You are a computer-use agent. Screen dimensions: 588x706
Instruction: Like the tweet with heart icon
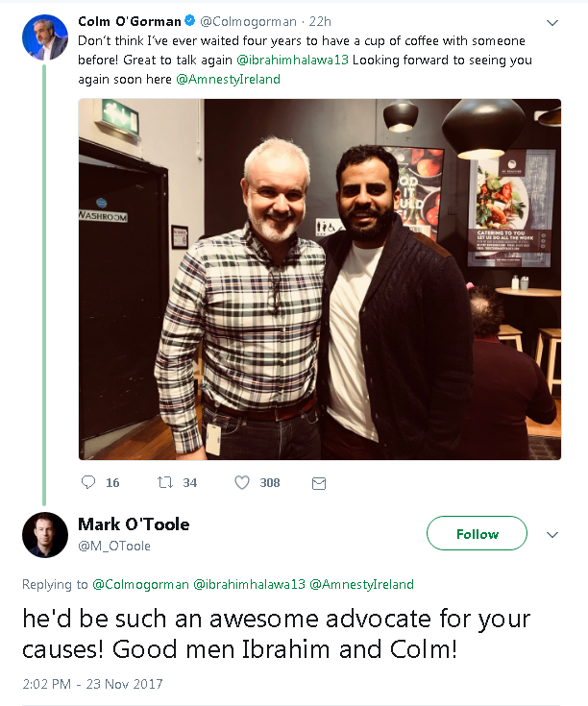pyautogui.click(x=242, y=482)
